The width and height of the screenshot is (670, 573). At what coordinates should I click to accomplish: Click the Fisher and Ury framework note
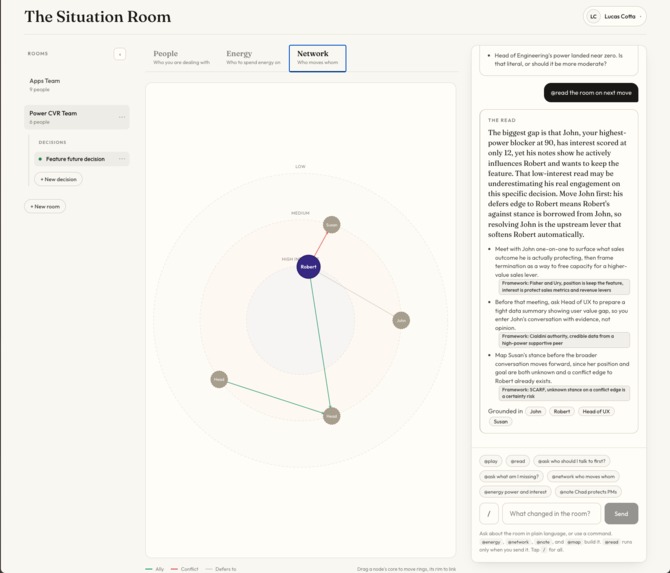(564, 287)
